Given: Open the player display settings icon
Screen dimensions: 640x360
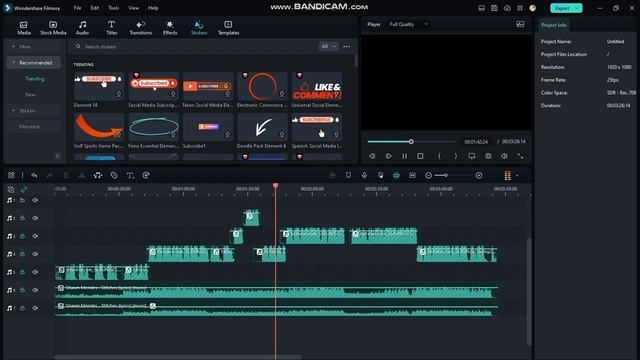Looking at the screenshot, I should coord(472,156).
